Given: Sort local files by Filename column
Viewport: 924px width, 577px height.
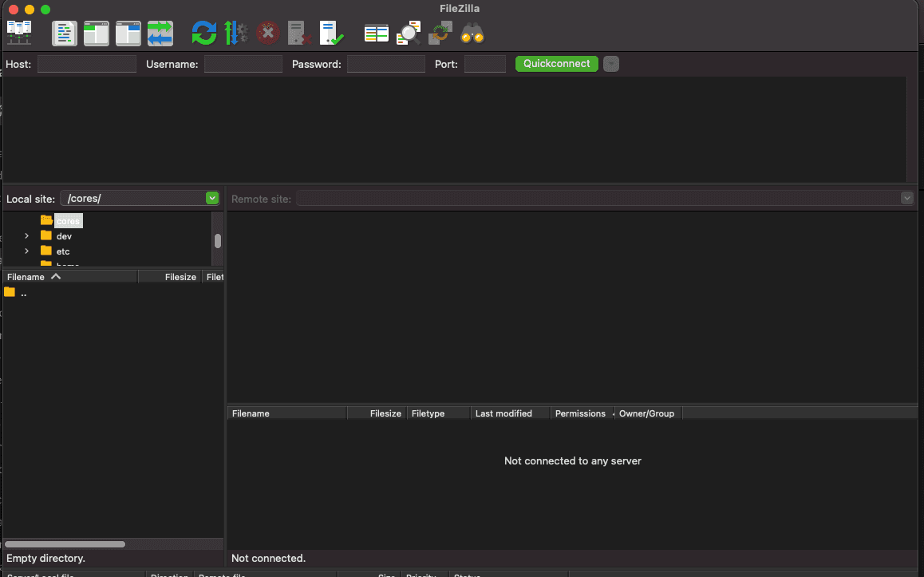Looking at the screenshot, I should (70, 277).
